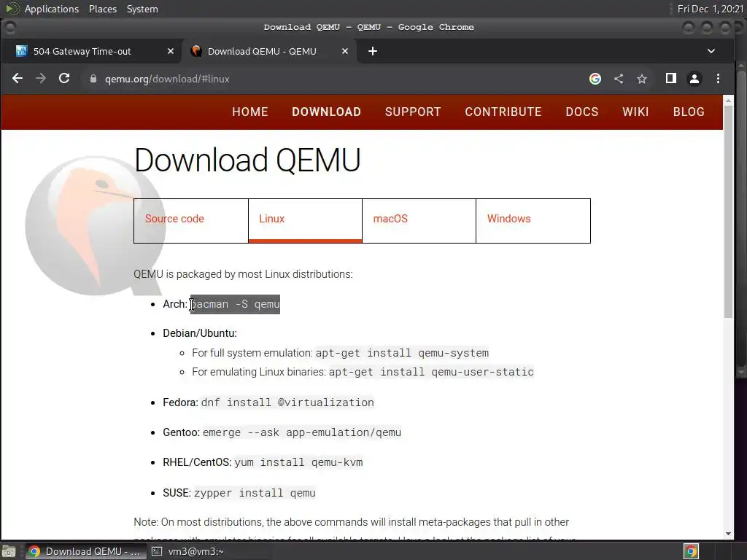Open DOWNLOAD in site navigation
The height and width of the screenshot is (560, 747).
[x=326, y=112]
